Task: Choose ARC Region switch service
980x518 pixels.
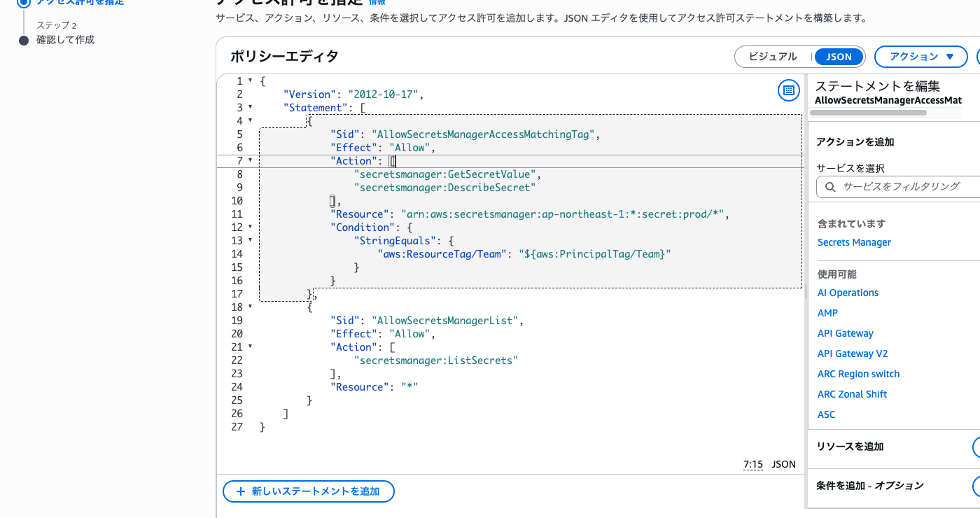Action: 859,374
